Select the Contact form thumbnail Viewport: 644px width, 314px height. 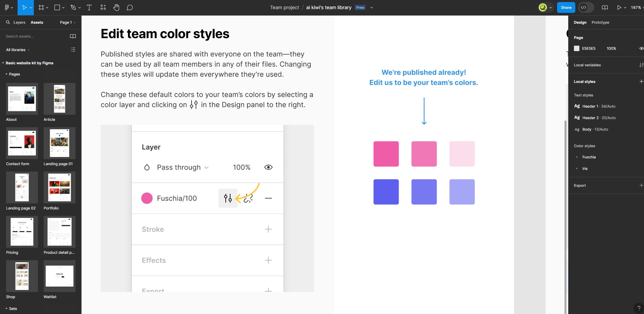pyautogui.click(x=22, y=143)
